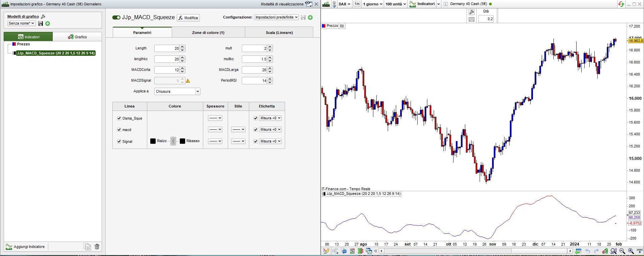Open the Signal label Misura +0 dropdown
The height and width of the screenshot is (256, 644).
click(x=270, y=141)
